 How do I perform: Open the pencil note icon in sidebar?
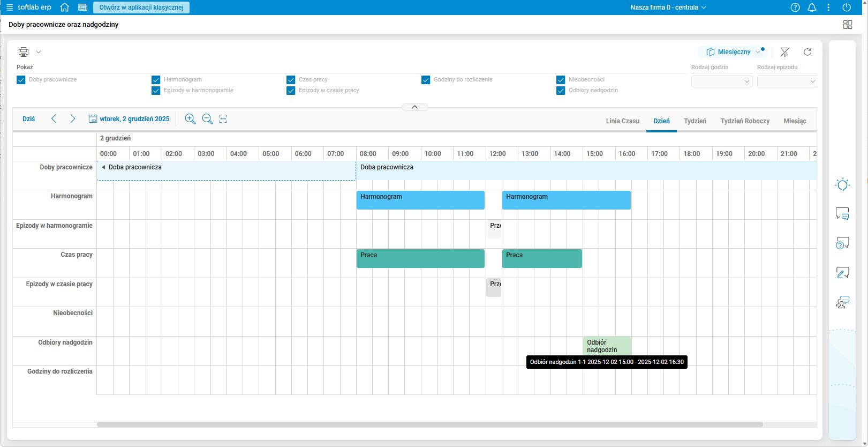[842, 273]
